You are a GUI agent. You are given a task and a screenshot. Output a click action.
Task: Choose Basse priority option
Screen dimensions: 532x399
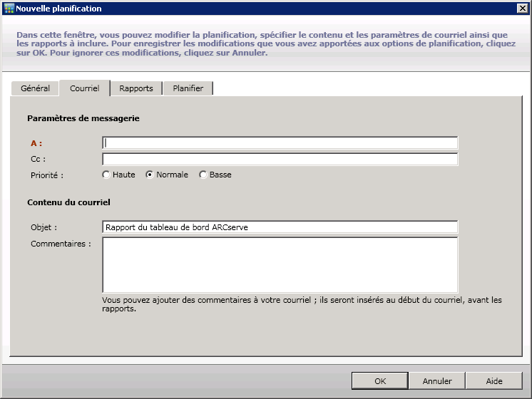[203, 175]
